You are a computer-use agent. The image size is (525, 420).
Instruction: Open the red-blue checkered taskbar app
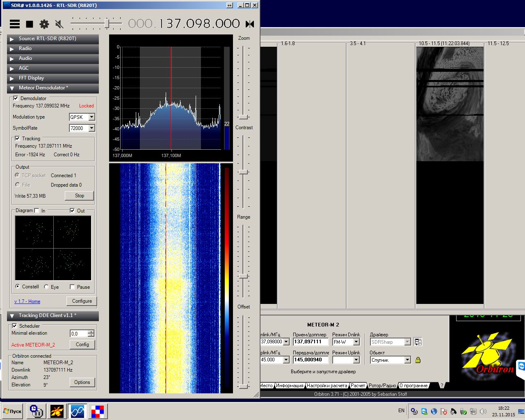98,411
